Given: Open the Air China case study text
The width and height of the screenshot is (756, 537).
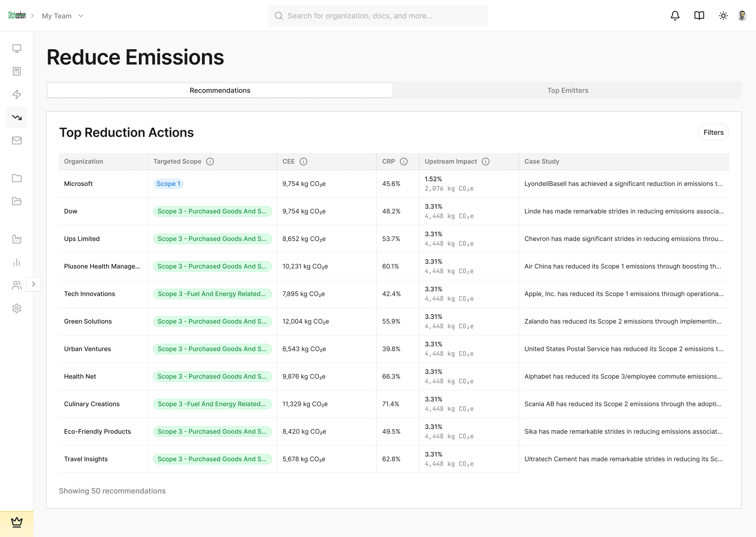Looking at the screenshot, I should [623, 266].
